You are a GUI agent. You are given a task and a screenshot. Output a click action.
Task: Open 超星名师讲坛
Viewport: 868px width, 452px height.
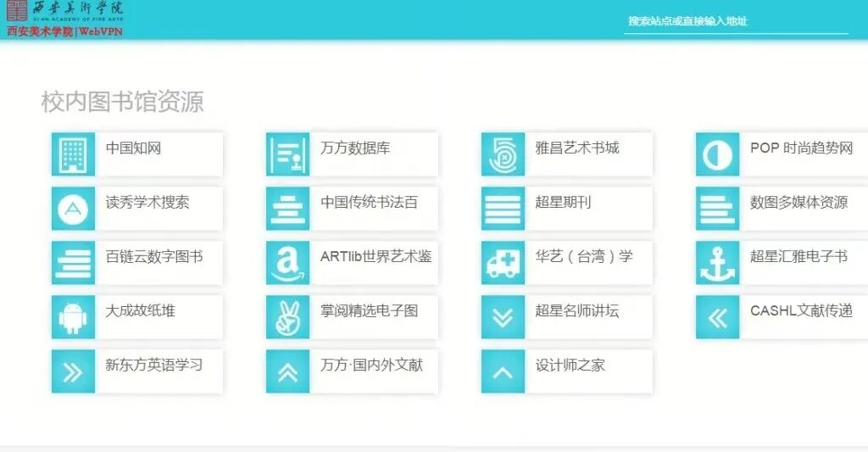tap(576, 310)
